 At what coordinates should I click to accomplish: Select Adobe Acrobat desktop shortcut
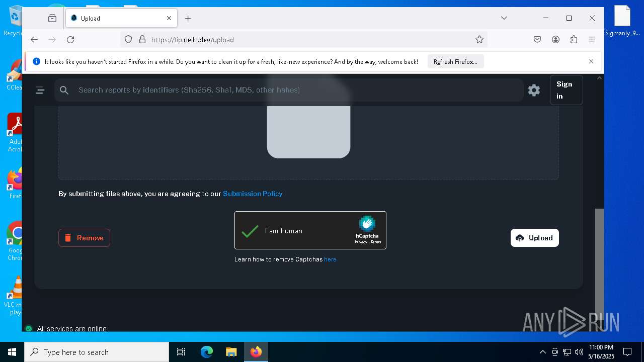[15, 133]
